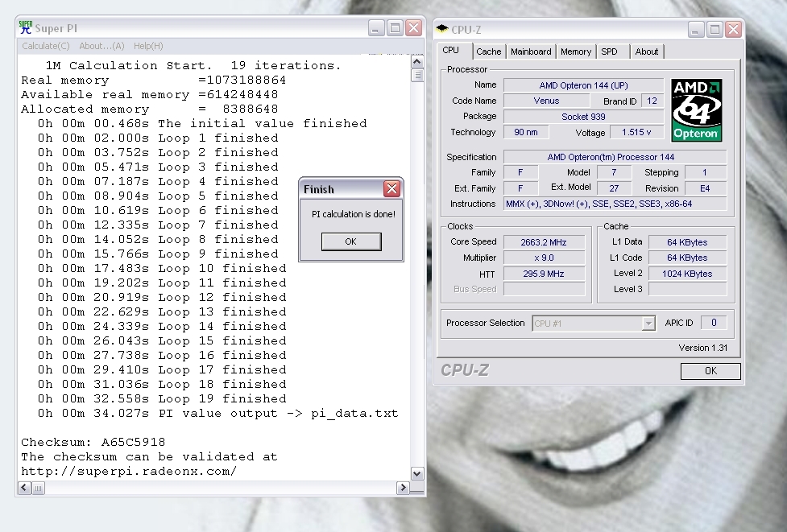Select the SPD tab
The height and width of the screenshot is (532, 787).
tap(610, 52)
